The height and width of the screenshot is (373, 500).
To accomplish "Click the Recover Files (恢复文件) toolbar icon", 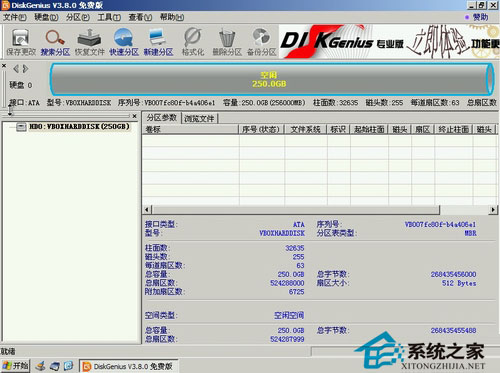I will (x=89, y=41).
